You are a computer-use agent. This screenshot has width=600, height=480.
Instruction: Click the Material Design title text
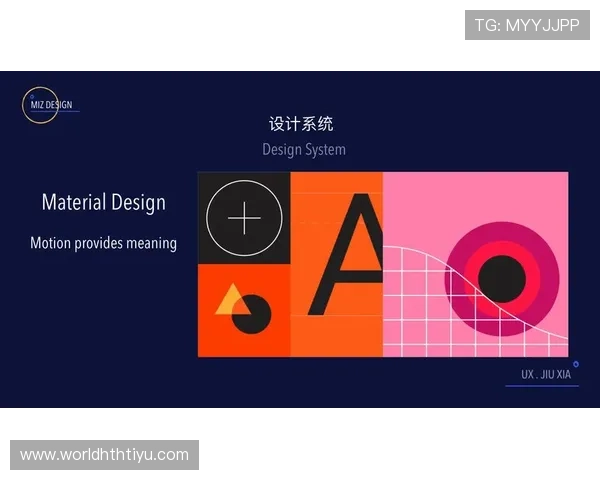coord(104,202)
